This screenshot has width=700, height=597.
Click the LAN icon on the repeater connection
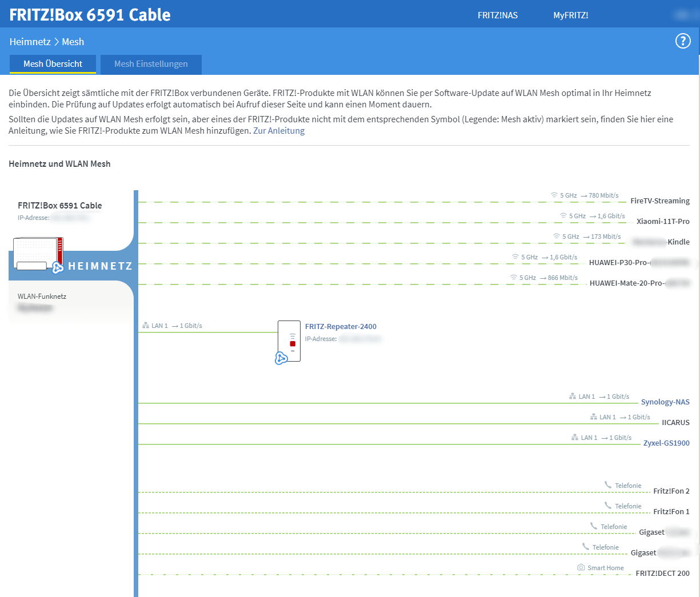[146, 326]
